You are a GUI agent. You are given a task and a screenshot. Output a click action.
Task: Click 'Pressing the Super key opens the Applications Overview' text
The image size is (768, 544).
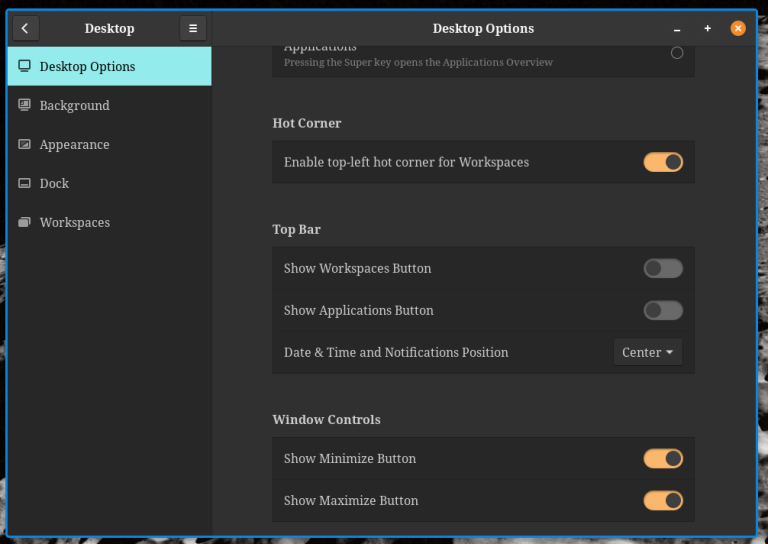(x=418, y=62)
